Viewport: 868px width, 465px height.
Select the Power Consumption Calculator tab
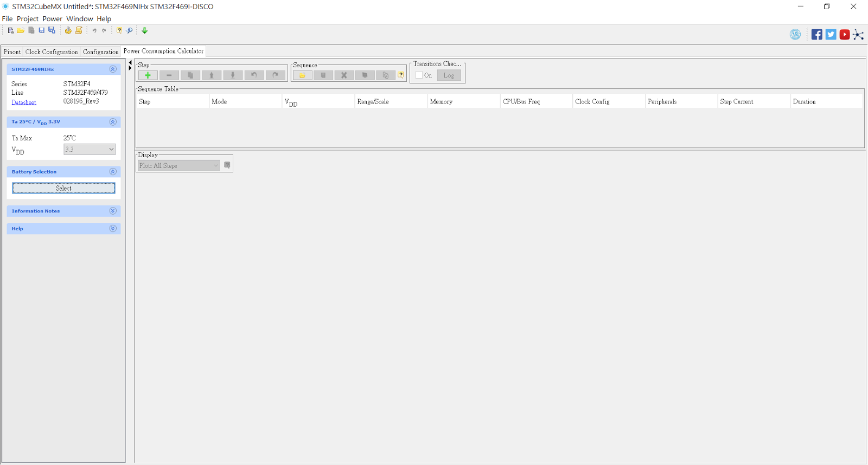(163, 51)
